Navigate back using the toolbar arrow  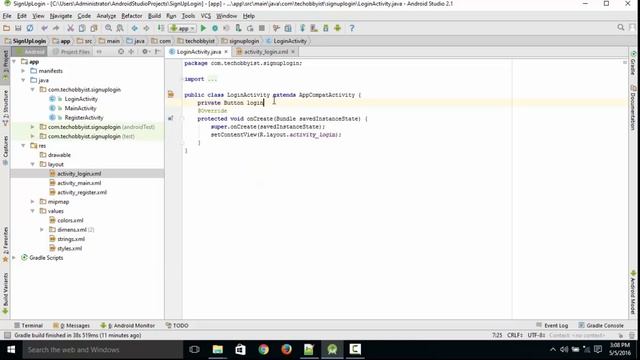134,28
